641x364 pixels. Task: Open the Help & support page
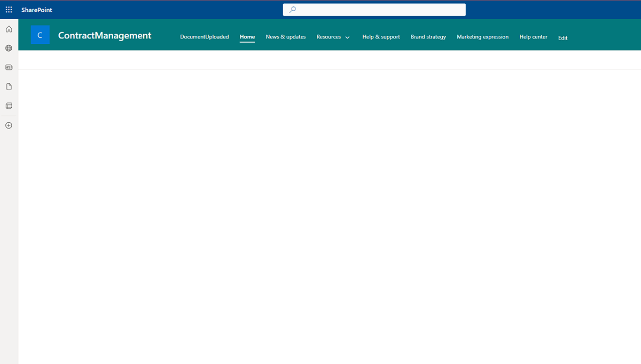coord(381,37)
